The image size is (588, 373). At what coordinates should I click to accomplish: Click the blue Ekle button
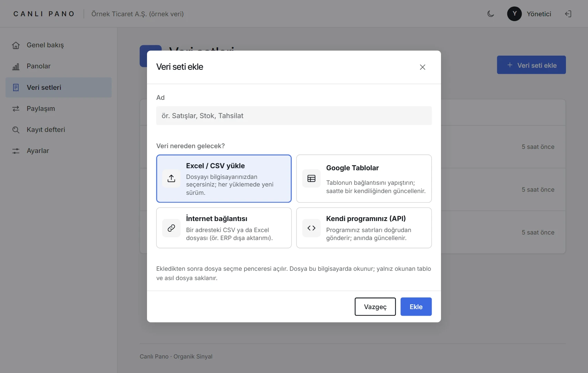click(x=416, y=307)
